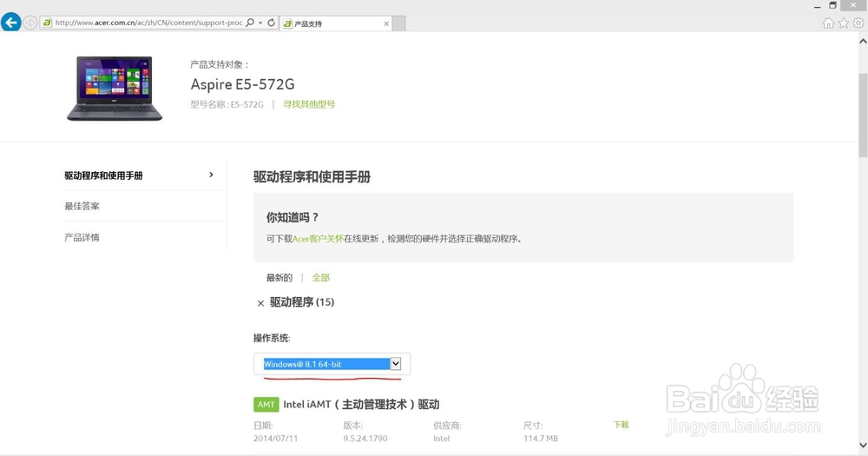This screenshot has width=868, height=456.
Task: Click the version value 9.5.24.1790
Action: [x=365, y=439]
